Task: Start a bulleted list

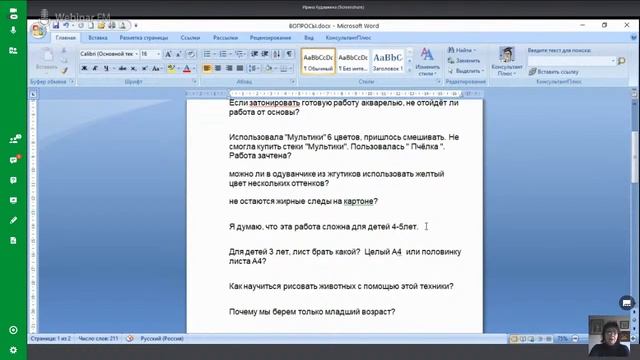Action: click(207, 54)
